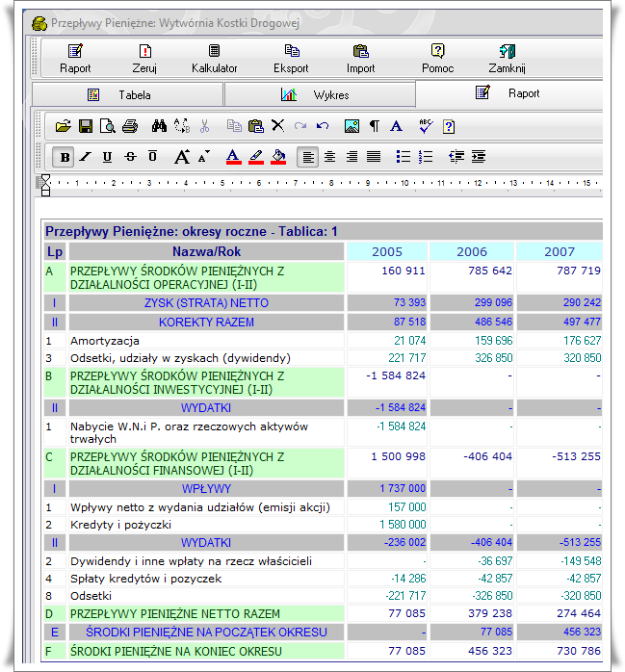Toggle bold formatting button

tap(65, 157)
